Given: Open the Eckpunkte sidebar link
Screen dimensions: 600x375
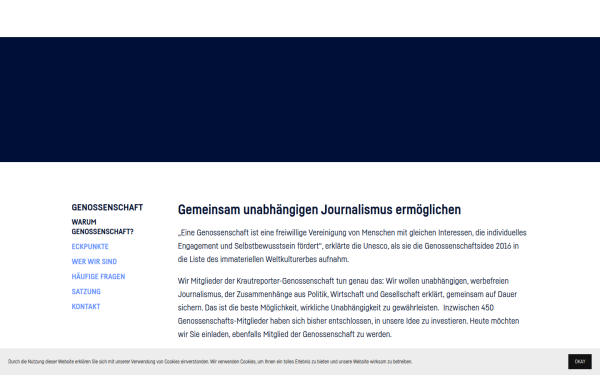Looking at the screenshot, I should click(x=90, y=247).
